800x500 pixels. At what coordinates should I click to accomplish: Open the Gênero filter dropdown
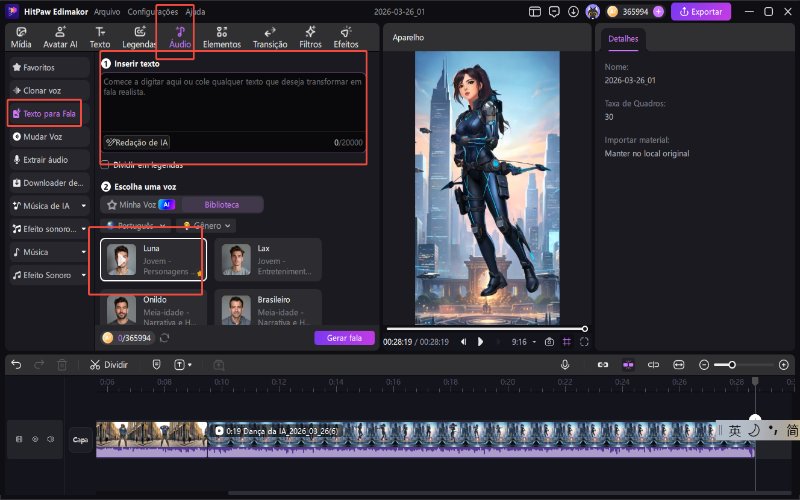click(x=205, y=226)
